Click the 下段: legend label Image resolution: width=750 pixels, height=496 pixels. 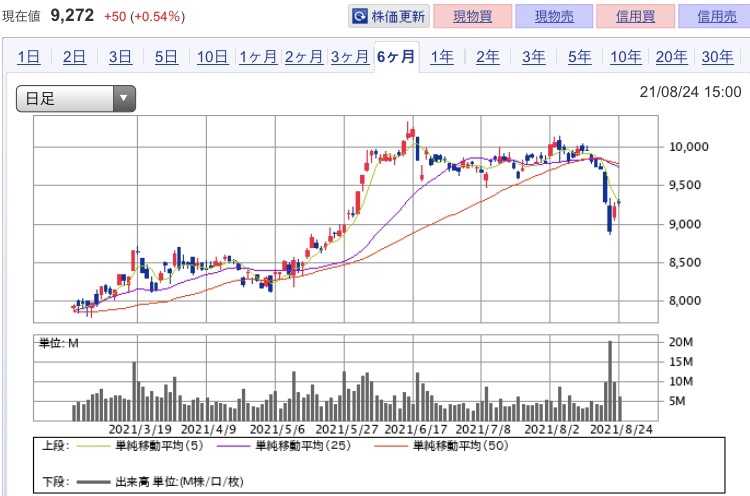[x=56, y=482]
